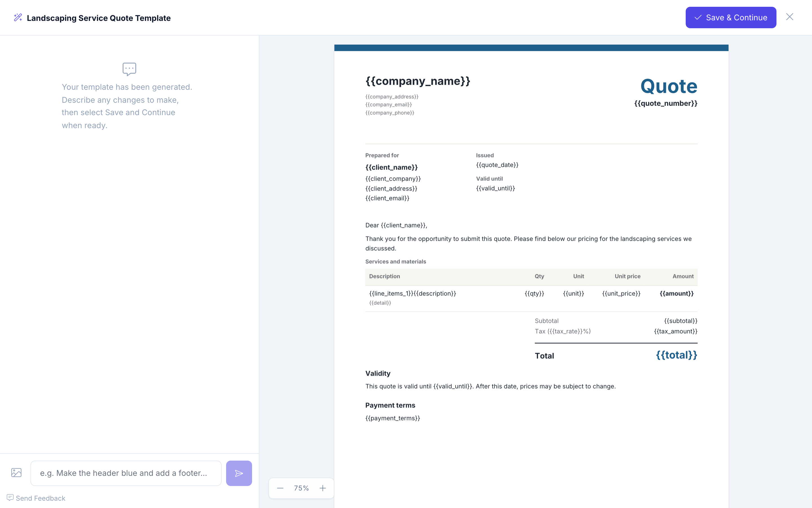Click the Landscaping Service Quote Template title
This screenshot has height=508, width=812.
99,18
